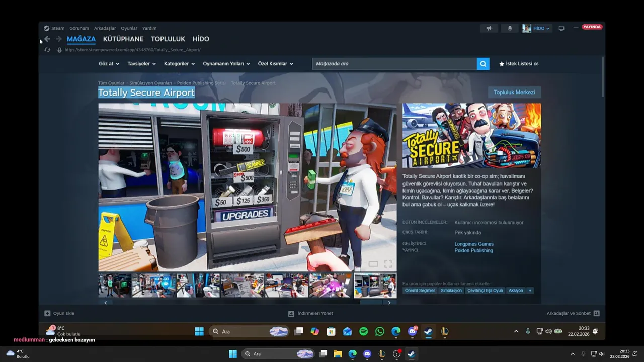The image size is (644, 362).
Task: Reload the store page with refresh icon
Action: tap(47, 50)
